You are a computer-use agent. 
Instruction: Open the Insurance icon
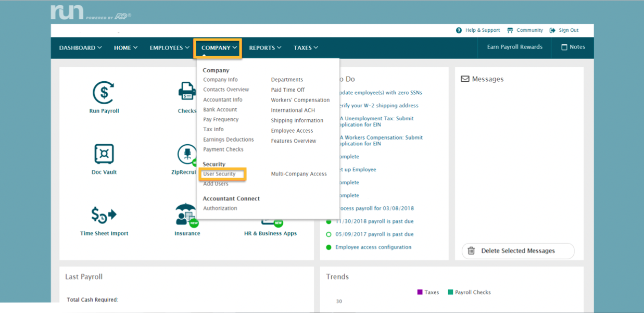[x=185, y=214]
